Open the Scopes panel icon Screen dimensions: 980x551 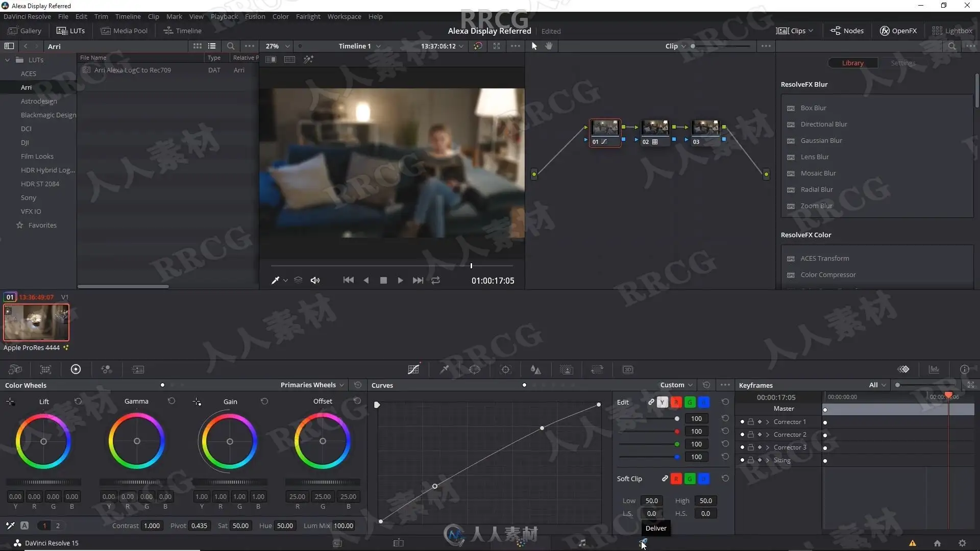(x=934, y=369)
